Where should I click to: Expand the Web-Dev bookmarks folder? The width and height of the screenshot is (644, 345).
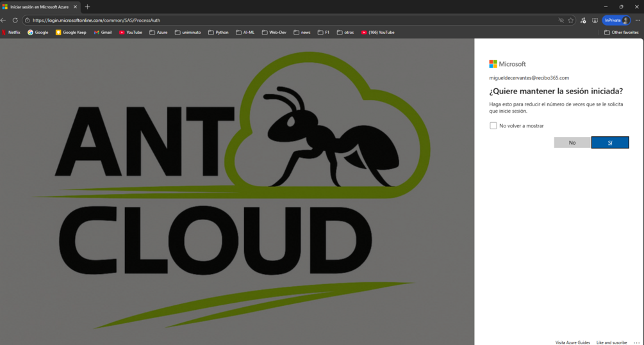pos(274,33)
